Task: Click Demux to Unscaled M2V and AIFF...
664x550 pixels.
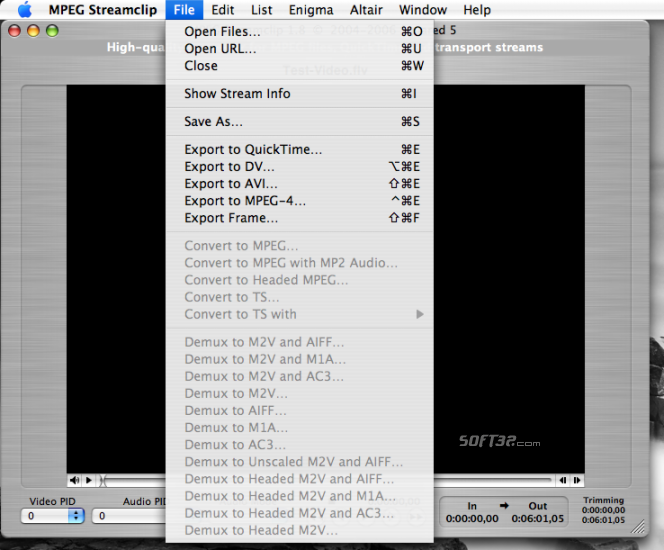Action: [x=299, y=462]
